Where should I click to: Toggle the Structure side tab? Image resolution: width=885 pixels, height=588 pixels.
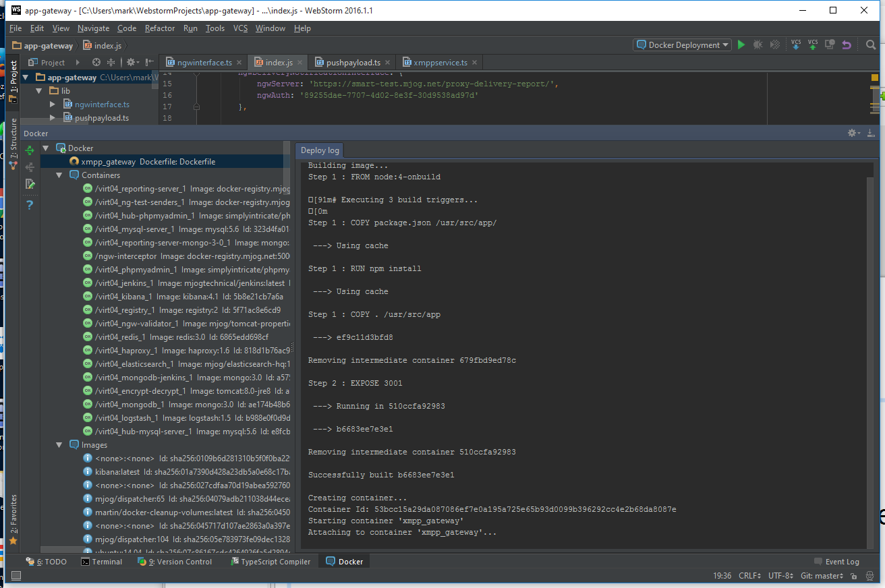click(13, 144)
